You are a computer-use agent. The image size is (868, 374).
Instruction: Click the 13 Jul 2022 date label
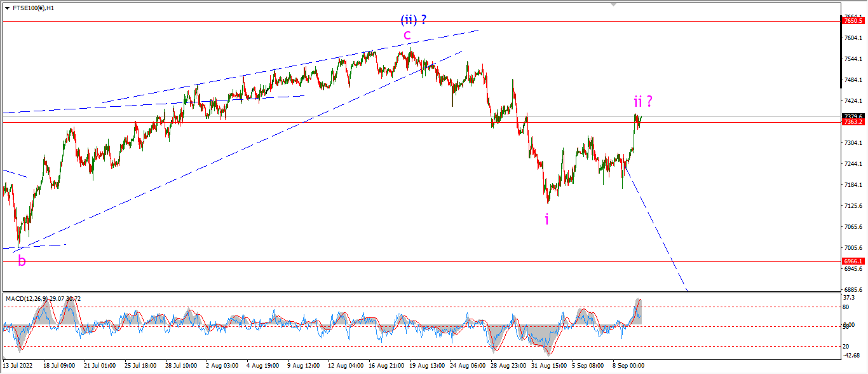click(19, 366)
